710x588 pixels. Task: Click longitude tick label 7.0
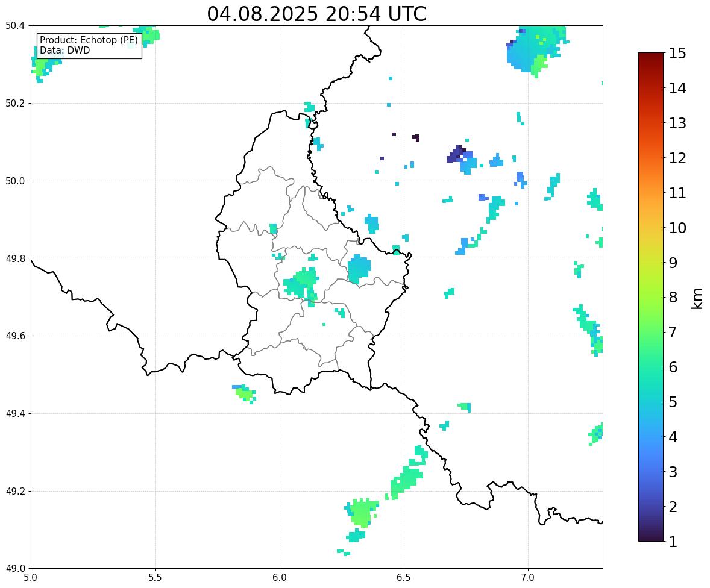click(x=528, y=578)
